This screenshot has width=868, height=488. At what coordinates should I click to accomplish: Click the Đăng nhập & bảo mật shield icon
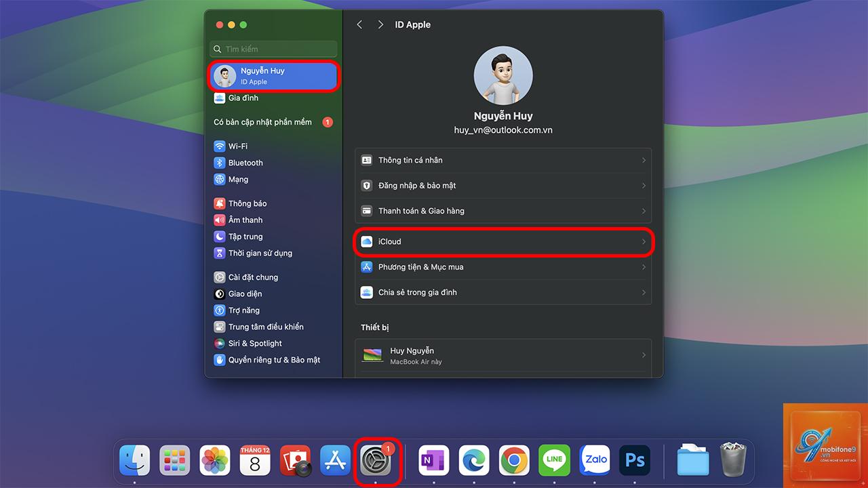[x=367, y=186]
